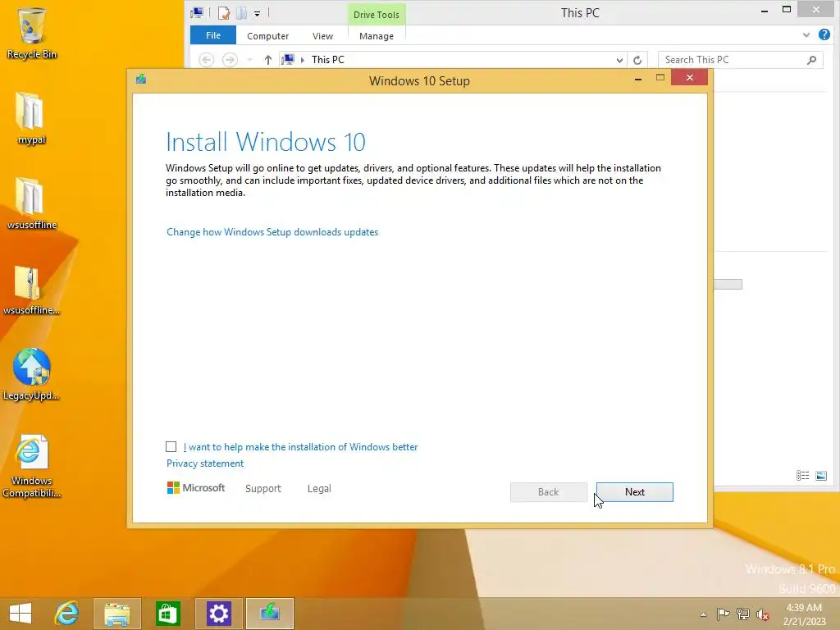Click Properties icon in quick access toolbar
Image resolution: width=840 pixels, height=630 pixels.
point(223,13)
